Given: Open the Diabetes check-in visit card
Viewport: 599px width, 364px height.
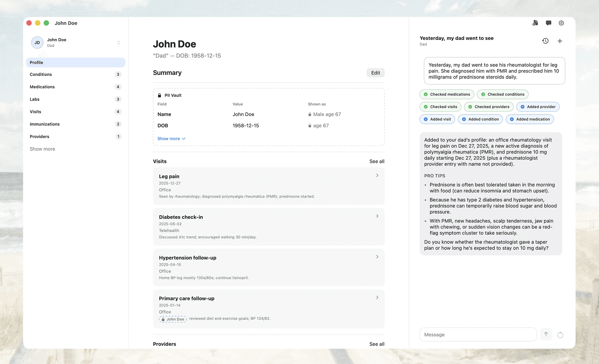Looking at the screenshot, I should click(268, 226).
